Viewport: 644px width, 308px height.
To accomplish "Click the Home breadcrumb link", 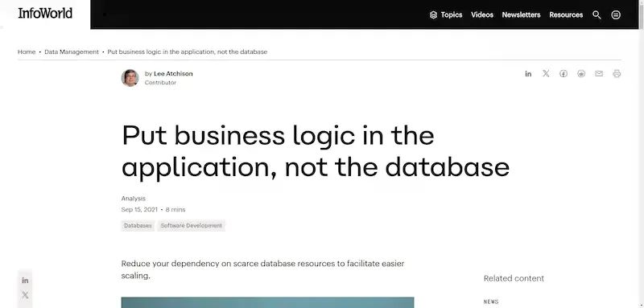I will pyautogui.click(x=27, y=52).
